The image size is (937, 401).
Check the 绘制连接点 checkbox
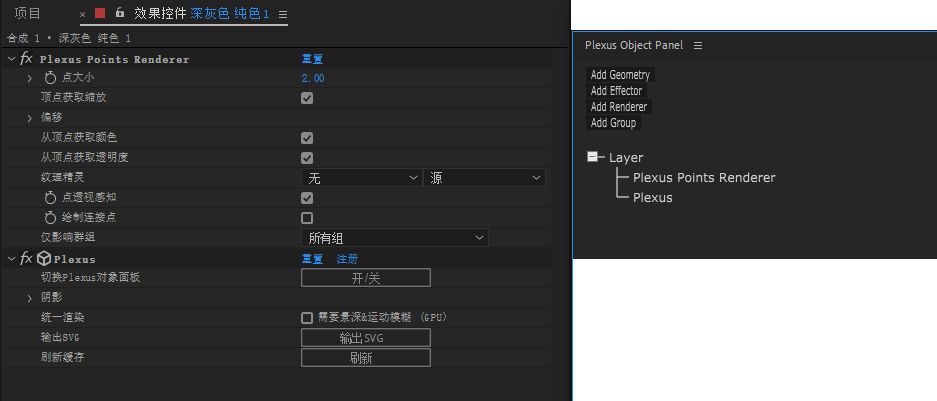[307, 218]
